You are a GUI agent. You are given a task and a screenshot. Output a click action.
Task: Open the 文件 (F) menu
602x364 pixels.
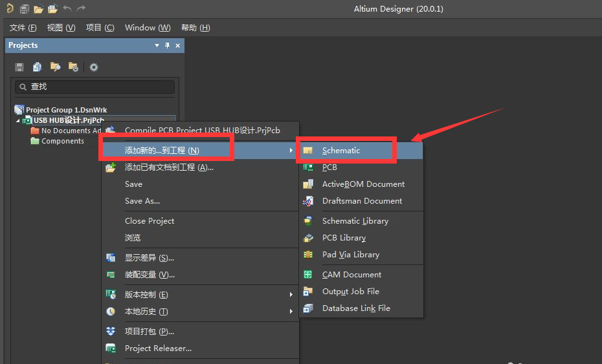[23, 28]
